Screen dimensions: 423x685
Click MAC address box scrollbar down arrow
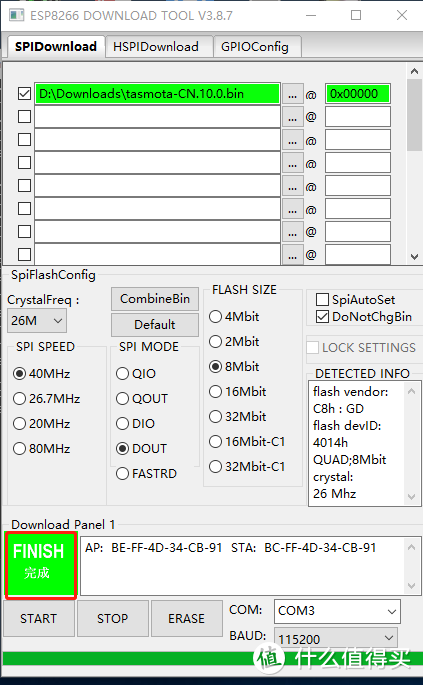(411, 586)
